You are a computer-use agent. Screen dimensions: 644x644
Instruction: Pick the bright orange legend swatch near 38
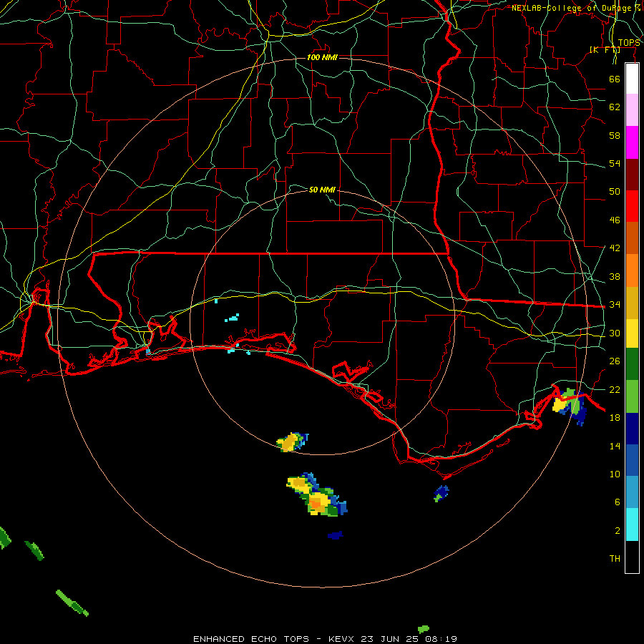632,270
